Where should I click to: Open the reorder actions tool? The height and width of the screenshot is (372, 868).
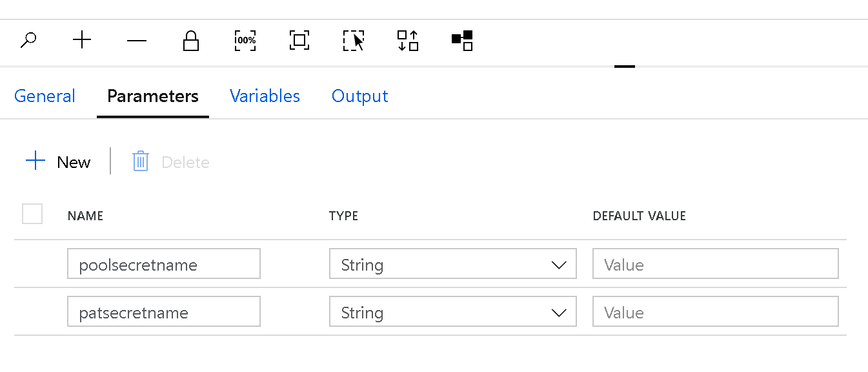[407, 40]
